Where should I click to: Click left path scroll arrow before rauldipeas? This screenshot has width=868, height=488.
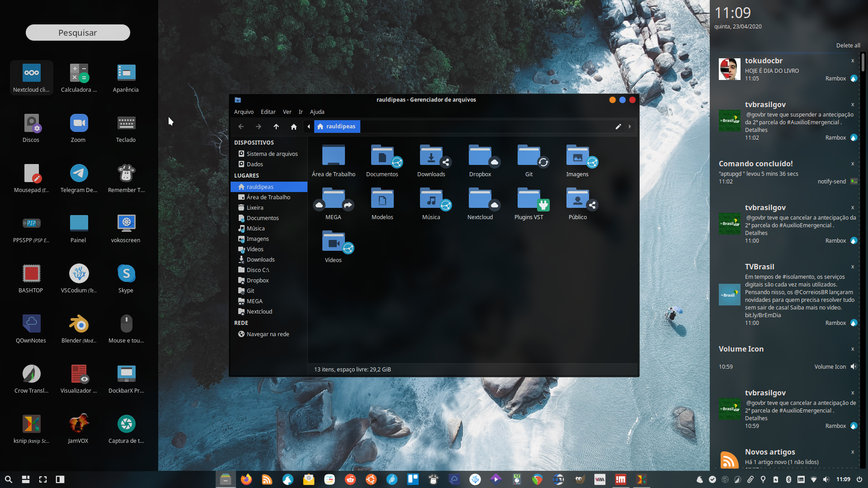308,127
